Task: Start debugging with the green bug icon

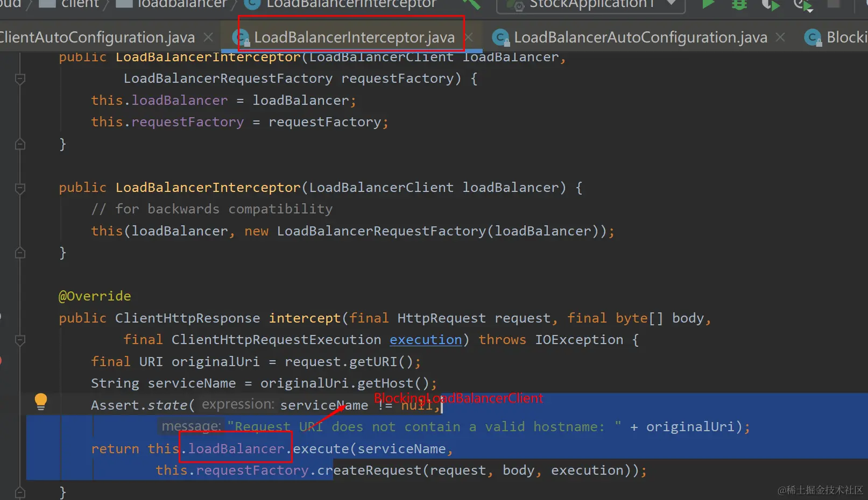Action: pos(739,4)
